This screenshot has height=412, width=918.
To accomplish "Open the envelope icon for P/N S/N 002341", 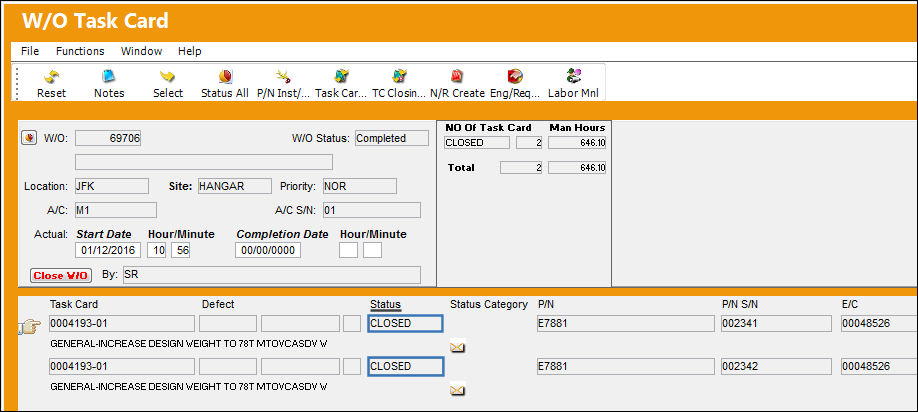I will (457, 348).
